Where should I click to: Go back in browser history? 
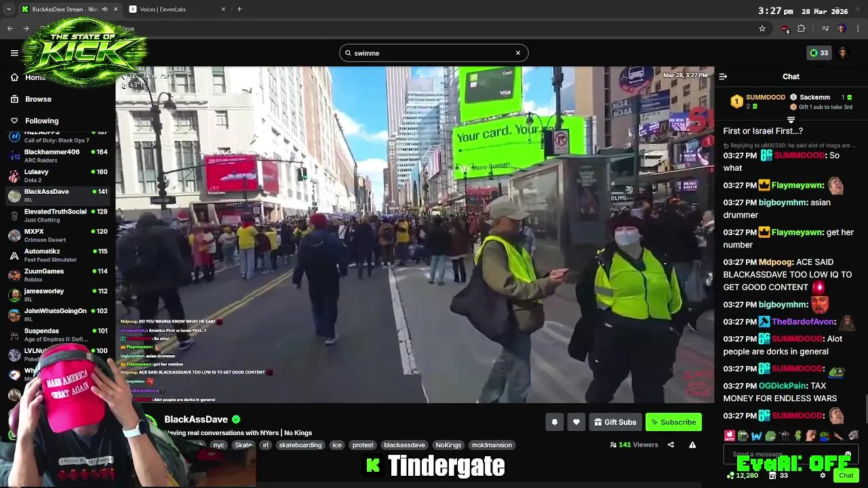[x=10, y=28]
